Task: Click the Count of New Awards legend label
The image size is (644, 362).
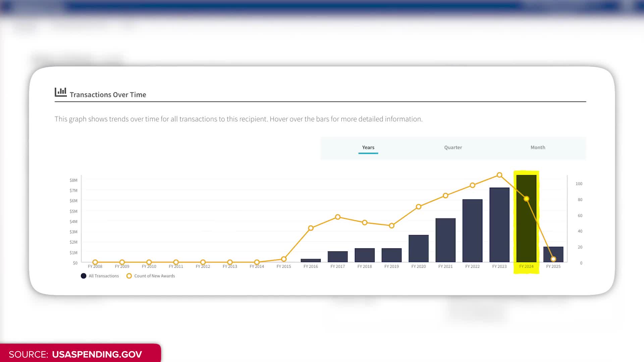Action: (x=155, y=276)
